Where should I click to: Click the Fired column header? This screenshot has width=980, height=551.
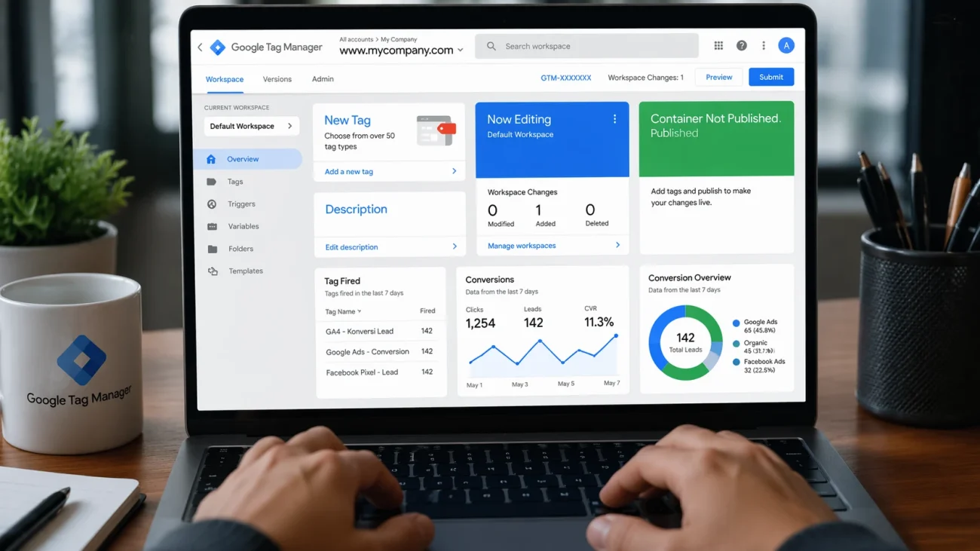pos(427,311)
